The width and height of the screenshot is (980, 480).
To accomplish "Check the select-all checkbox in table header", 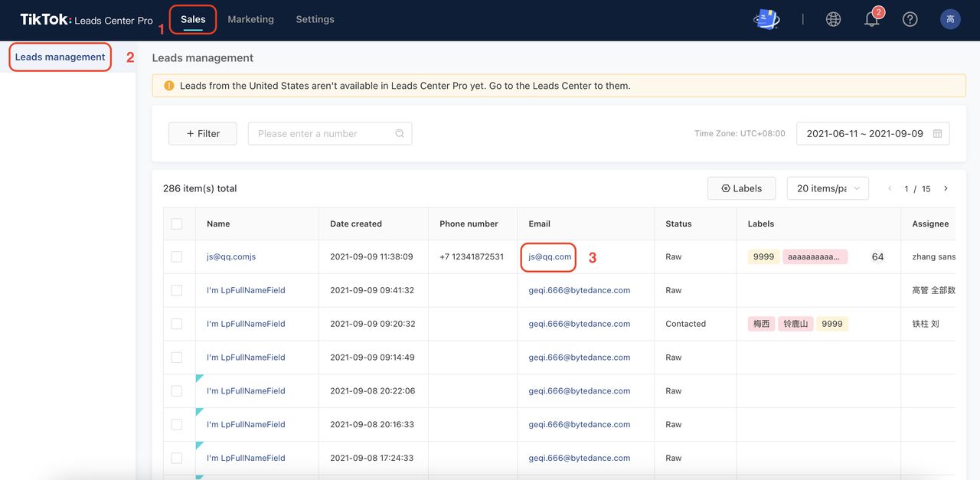I will pyautogui.click(x=177, y=224).
